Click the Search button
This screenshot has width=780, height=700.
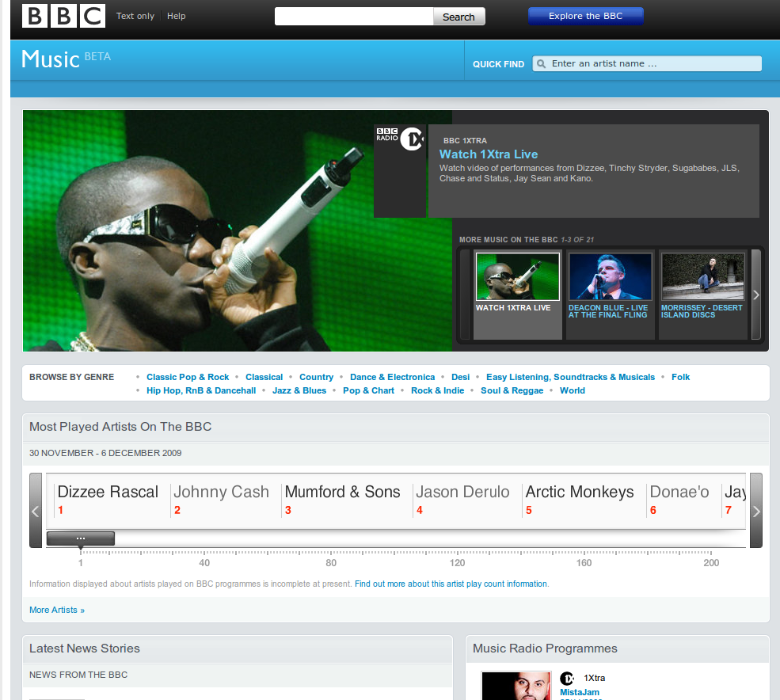coord(458,17)
